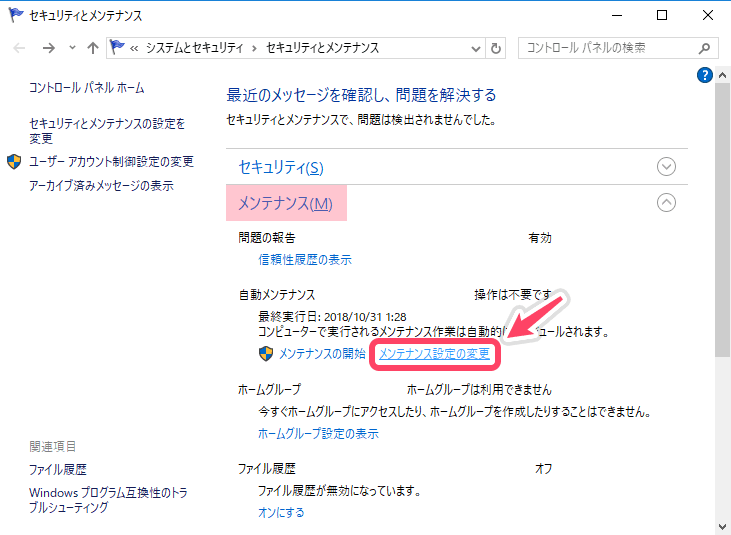731x535 pixels.
Task: Click the shield icon beside メンテナンスの開始
Action: click(x=266, y=354)
